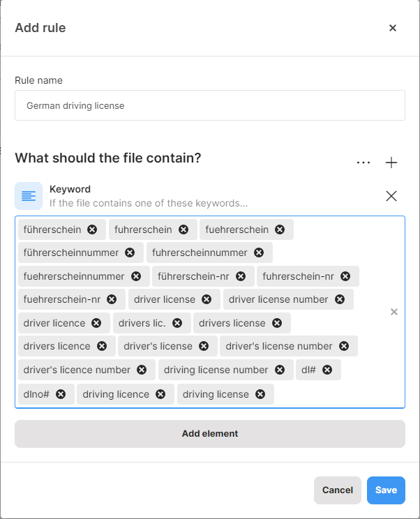Click the Add element button

coord(210,434)
